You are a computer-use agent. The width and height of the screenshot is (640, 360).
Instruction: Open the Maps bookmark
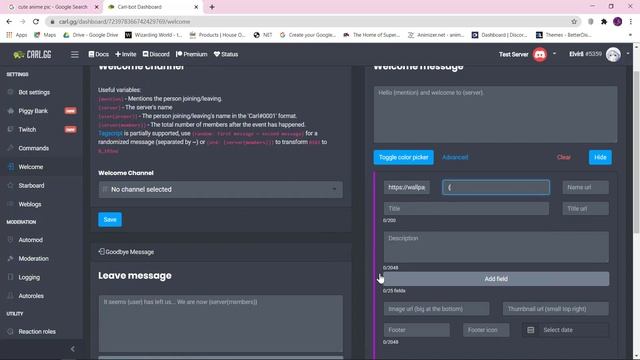pyautogui.click(x=45, y=35)
